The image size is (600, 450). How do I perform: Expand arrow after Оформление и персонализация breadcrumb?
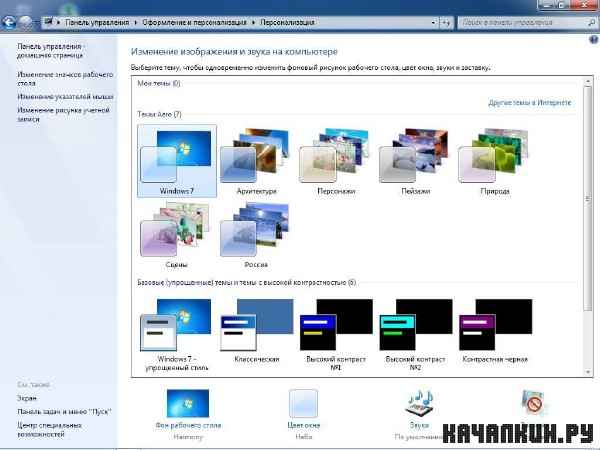(x=253, y=23)
